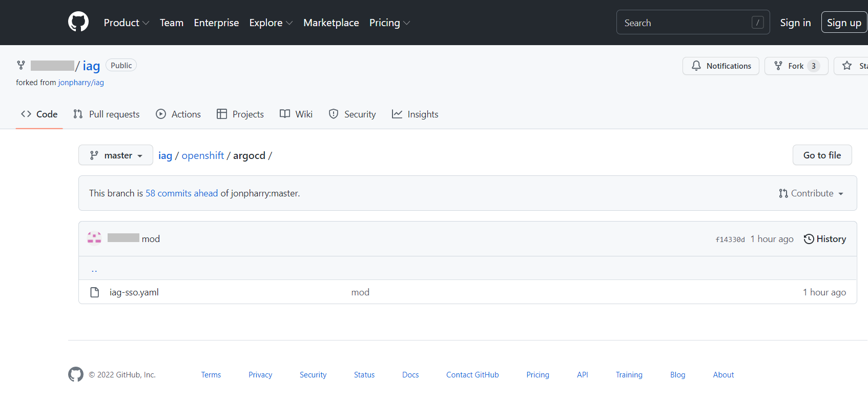
Task: Click the openshift breadcrumb link
Action: [x=203, y=155]
